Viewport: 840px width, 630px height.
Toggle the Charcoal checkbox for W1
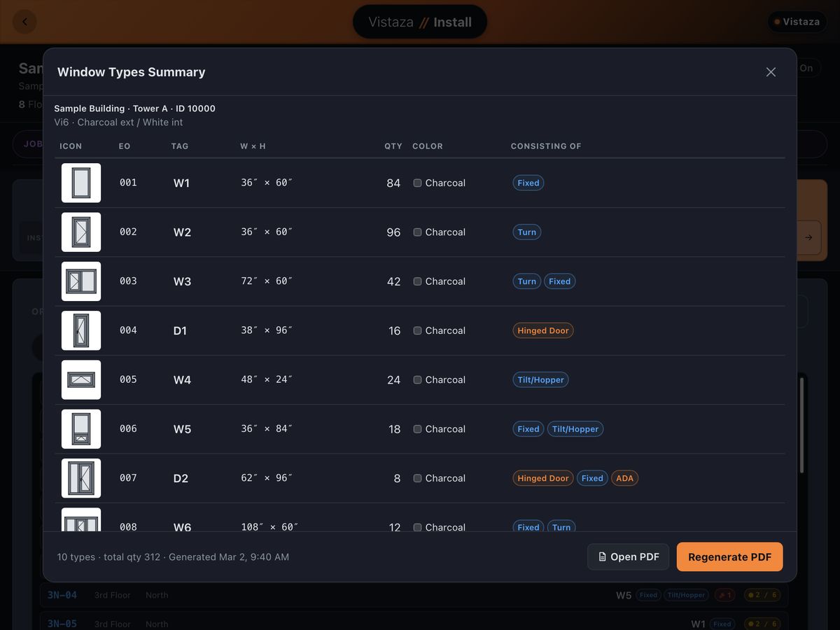(x=417, y=183)
